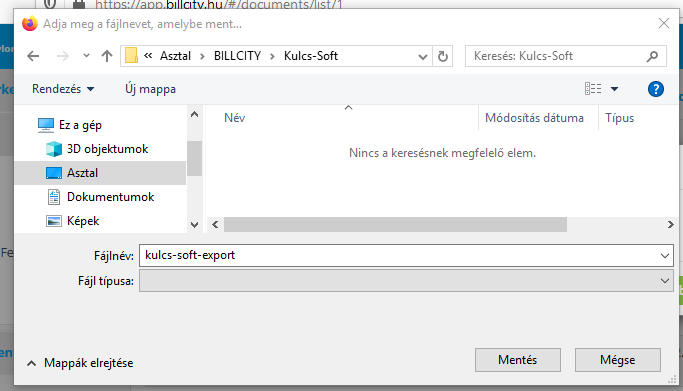
Task: Click the Mégse button
Action: point(618,360)
